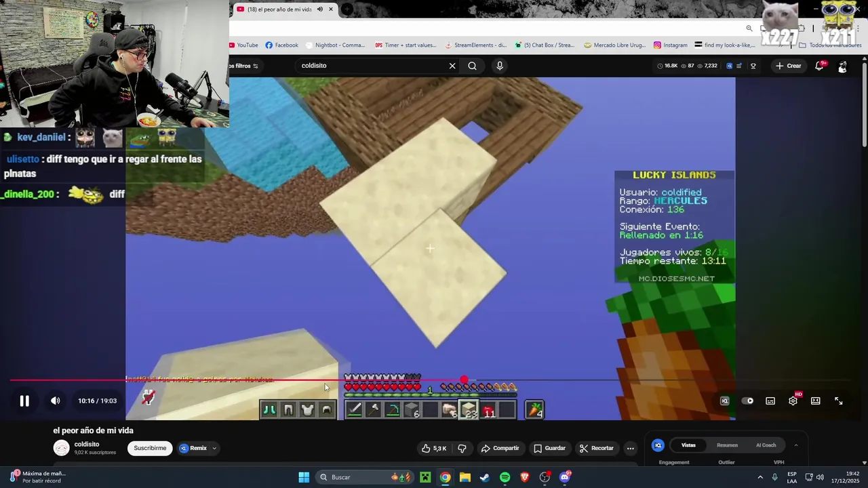This screenshot has height=488, width=868.
Task: Open Minecraft from the taskbar
Action: (425, 477)
